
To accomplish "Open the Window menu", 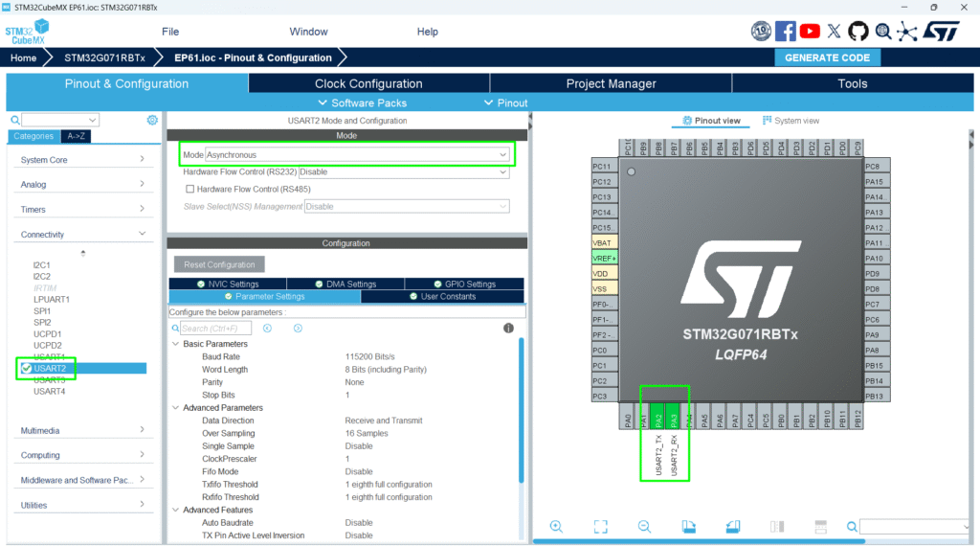I will coord(308,32).
